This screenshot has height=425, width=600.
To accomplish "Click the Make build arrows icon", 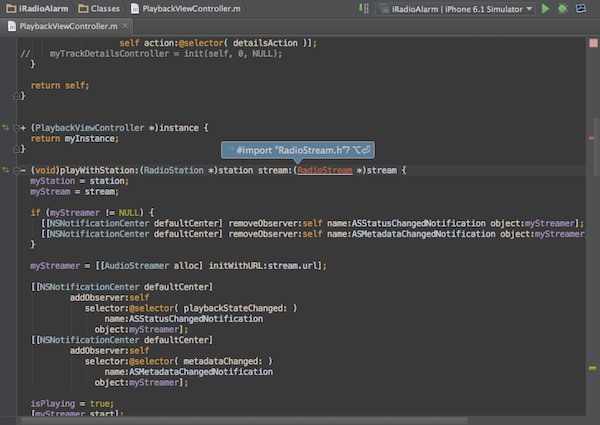I will pyautogui.click(x=366, y=8).
